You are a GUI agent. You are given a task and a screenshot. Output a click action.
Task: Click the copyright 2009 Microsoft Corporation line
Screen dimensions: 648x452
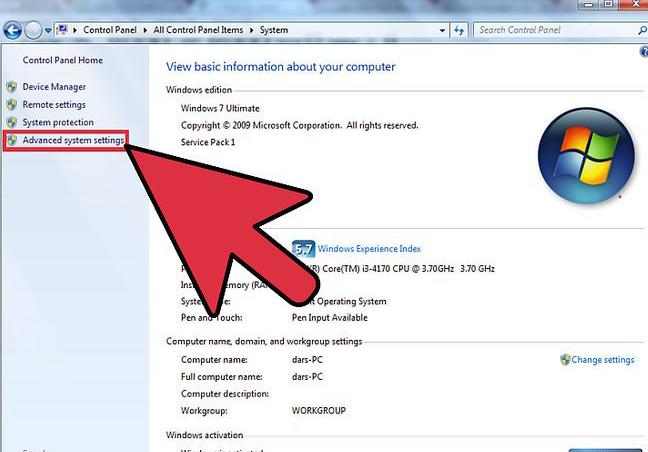(x=300, y=125)
